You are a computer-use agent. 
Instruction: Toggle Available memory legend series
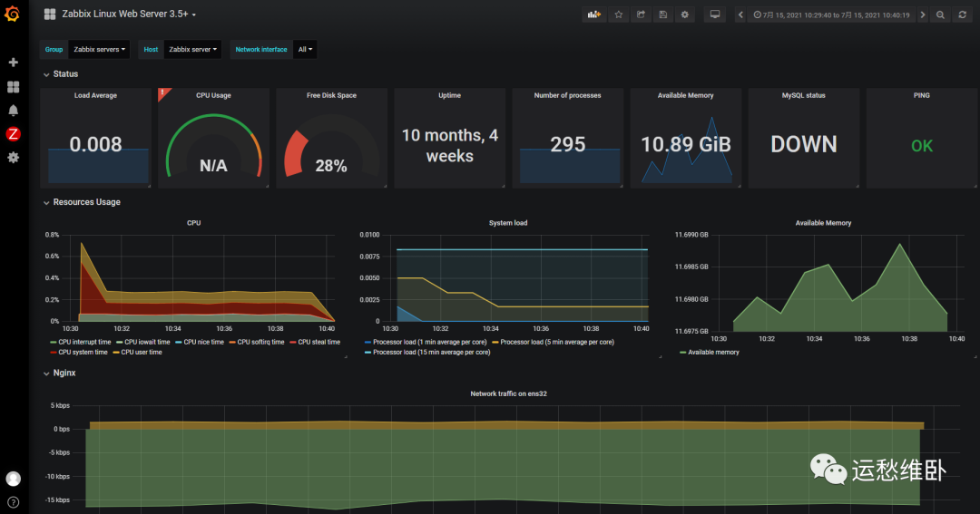pyautogui.click(x=713, y=352)
